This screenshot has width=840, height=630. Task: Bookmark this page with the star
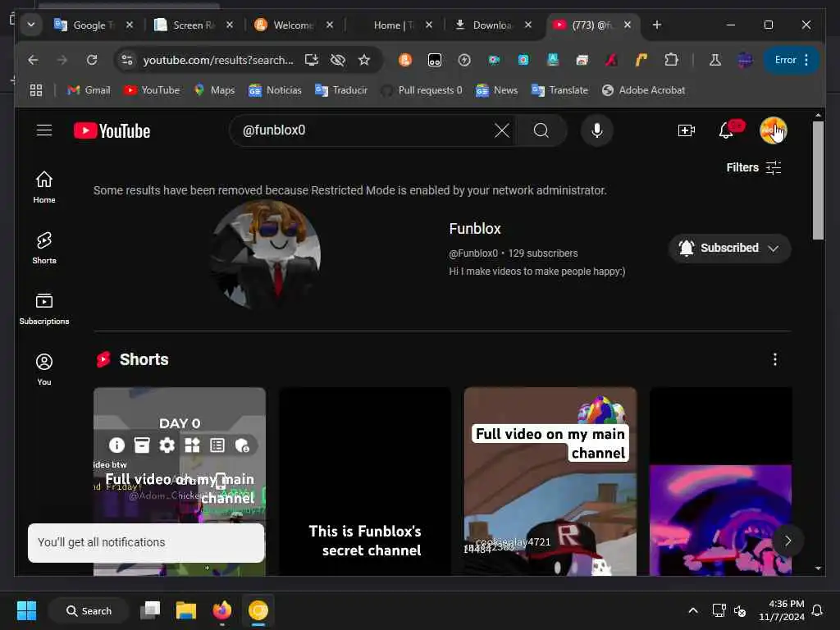(x=364, y=60)
